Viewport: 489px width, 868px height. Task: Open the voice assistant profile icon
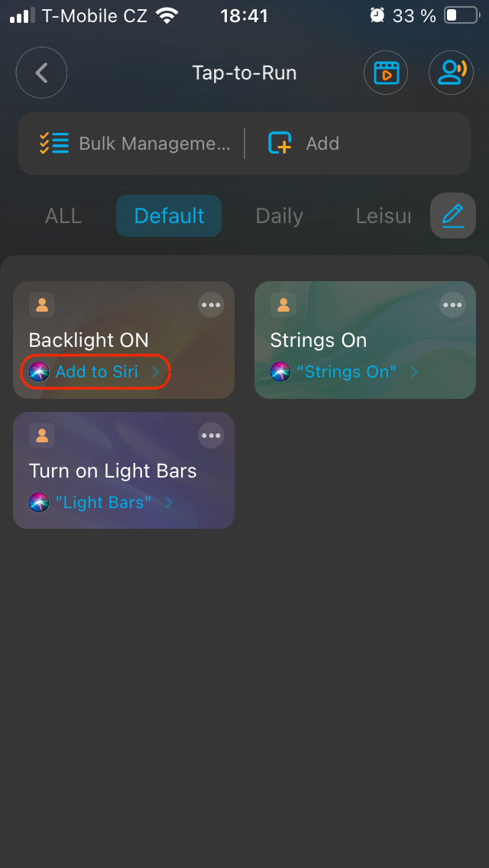point(451,73)
